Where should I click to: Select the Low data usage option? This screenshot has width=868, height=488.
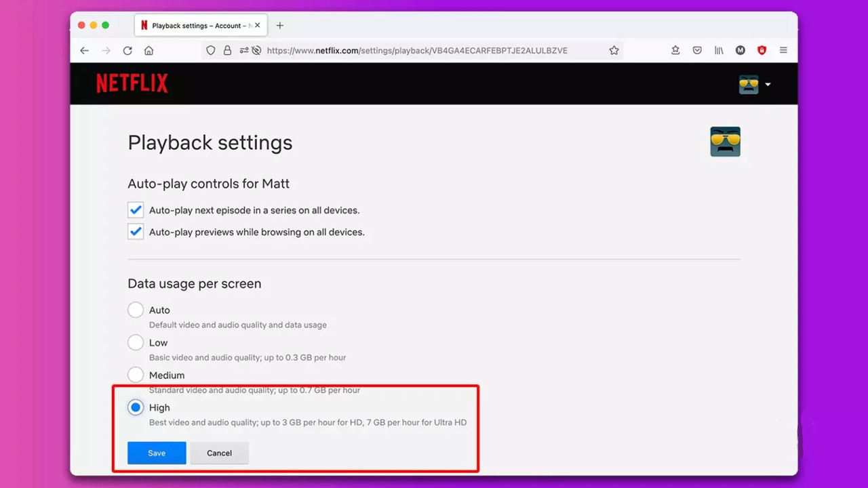(136, 342)
